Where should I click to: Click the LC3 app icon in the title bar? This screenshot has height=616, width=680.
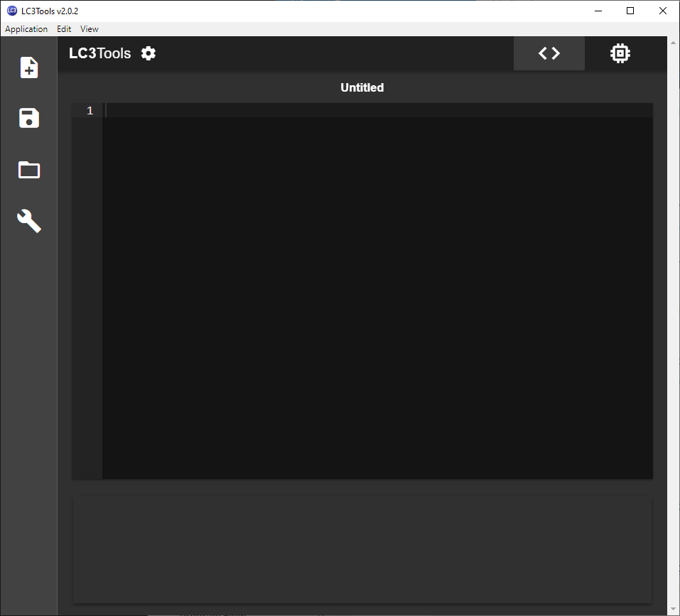click(x=12, y=11)
